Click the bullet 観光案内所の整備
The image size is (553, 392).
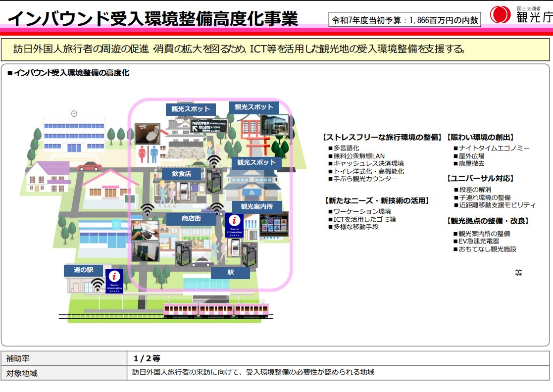(x=482, y=234)
